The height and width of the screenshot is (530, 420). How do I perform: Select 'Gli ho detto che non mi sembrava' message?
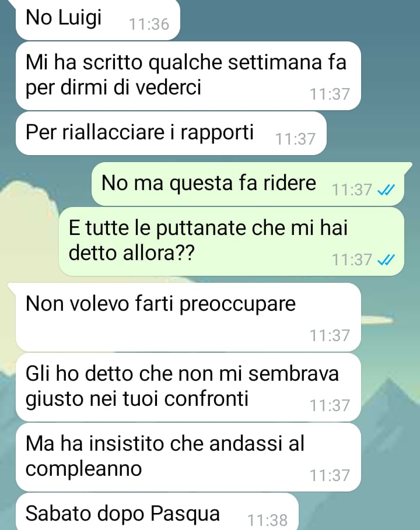[x=188, y=387]
